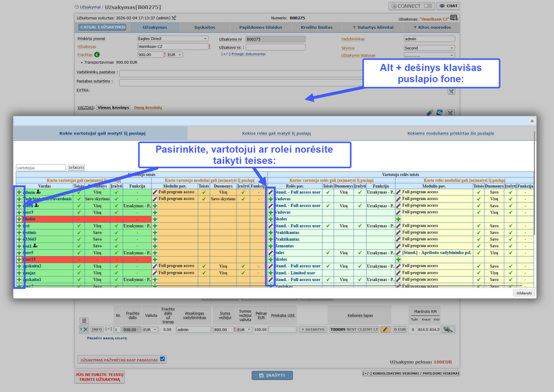Screen dimensions: 554x392
Task: Add module rights plus in test1 row
Action: point(155,246)
